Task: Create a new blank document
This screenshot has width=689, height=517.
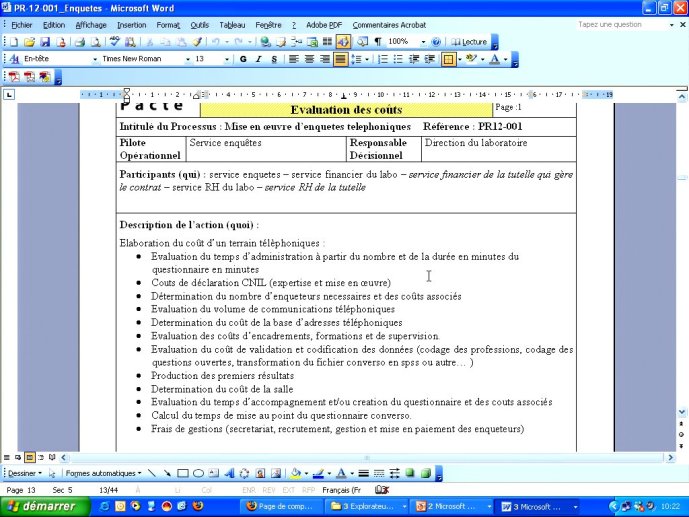Action: [x=14, y=42]
